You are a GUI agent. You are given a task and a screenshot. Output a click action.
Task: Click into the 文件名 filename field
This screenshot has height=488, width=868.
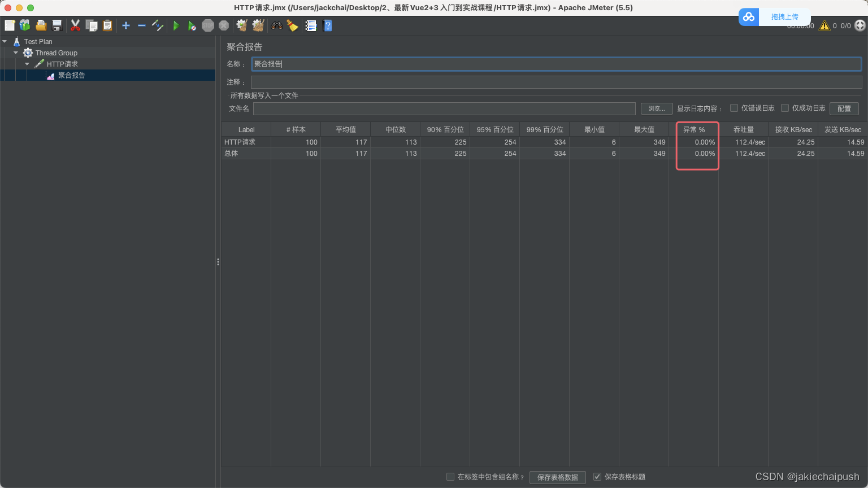click(x=444, y=108)
